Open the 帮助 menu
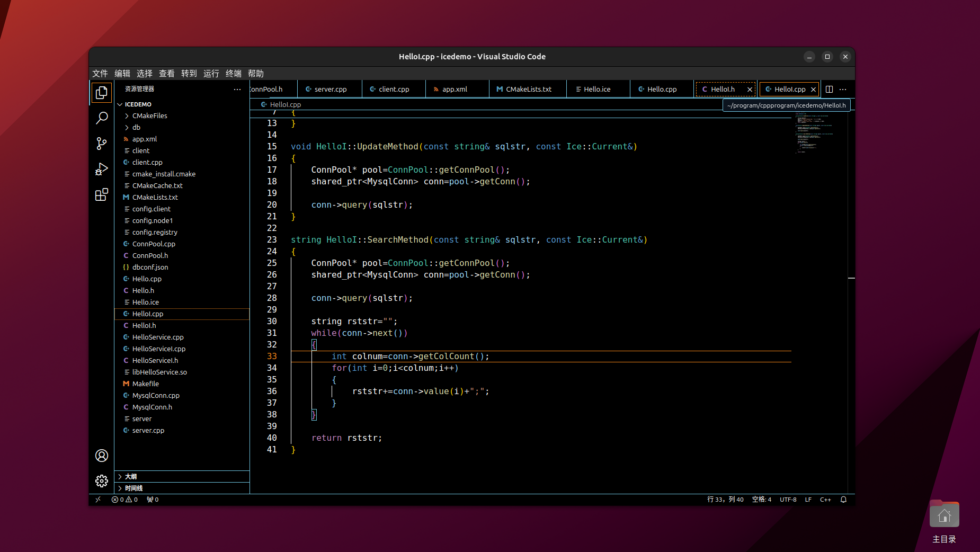The width and height of the screenshot is (980, 552). pyautogui.click(x=256, y=73)
